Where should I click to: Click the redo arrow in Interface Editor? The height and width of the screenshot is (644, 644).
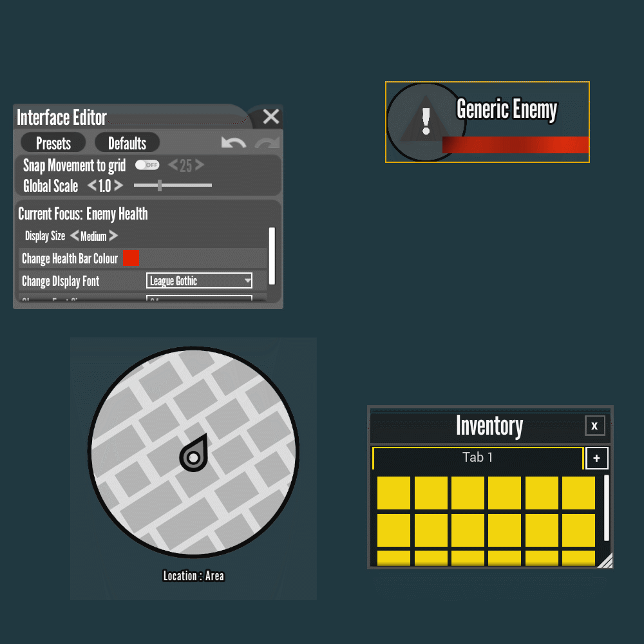(x=267, y=143)
